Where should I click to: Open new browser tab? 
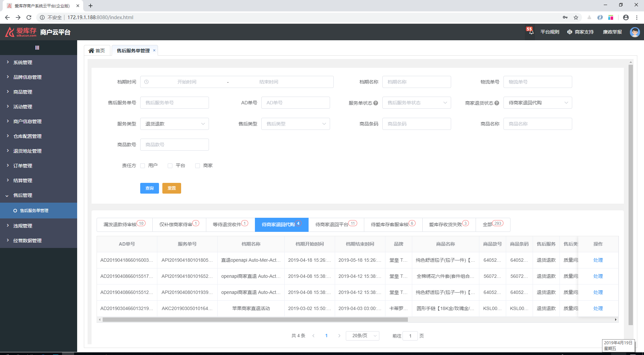[x=91, y=6]
